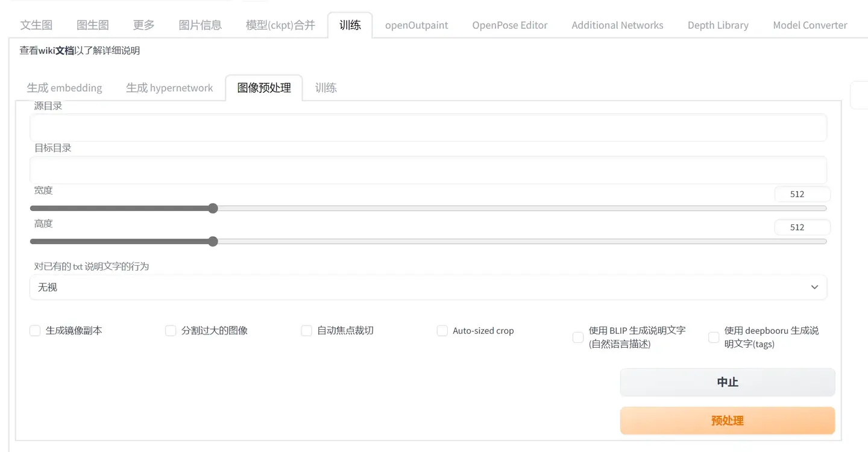Click the 源目录 input field
The width and height of the screenshot is (868, 452).
click(428, 128)
